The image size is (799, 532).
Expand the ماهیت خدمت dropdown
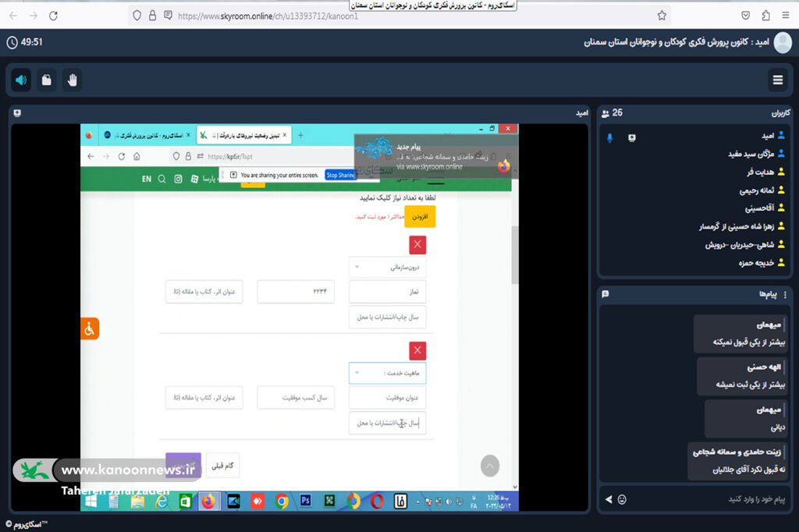click(x=387, y=373)
